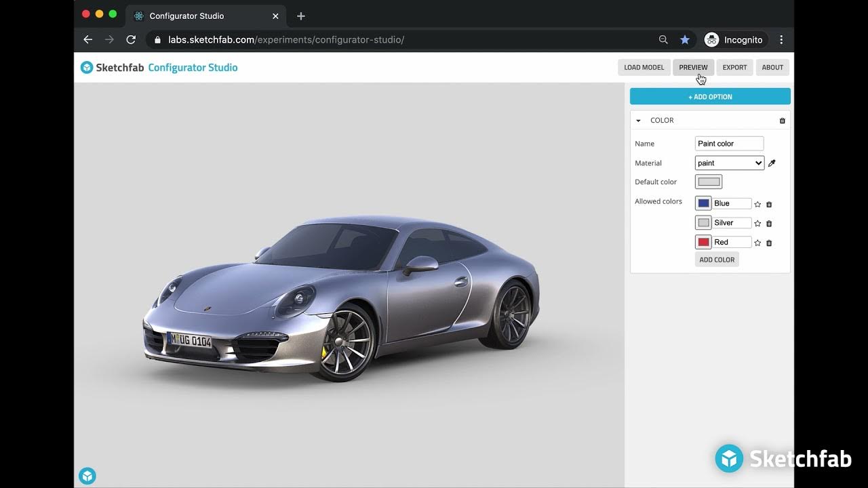
Task: Collapse the COLOR option section
Action: tap(638, 121)
